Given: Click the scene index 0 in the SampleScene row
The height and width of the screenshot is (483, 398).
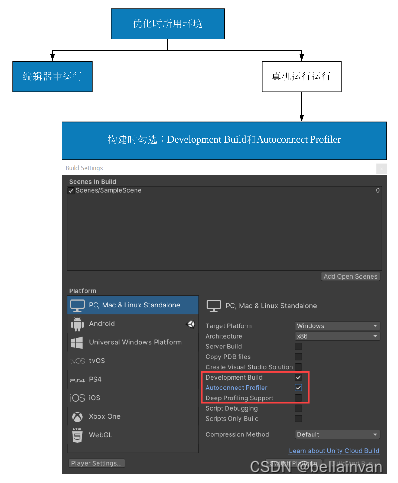Looking at the screenshot, I should coord(378,191).
